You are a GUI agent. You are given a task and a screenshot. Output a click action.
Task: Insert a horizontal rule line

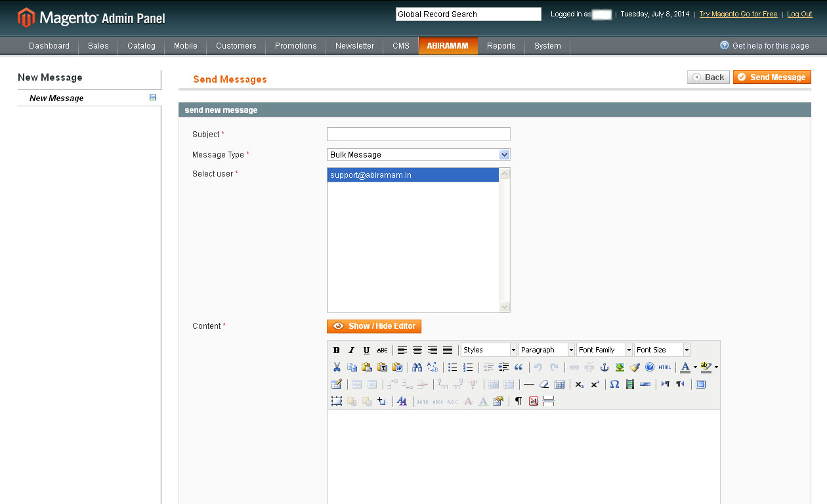(529, 385)
